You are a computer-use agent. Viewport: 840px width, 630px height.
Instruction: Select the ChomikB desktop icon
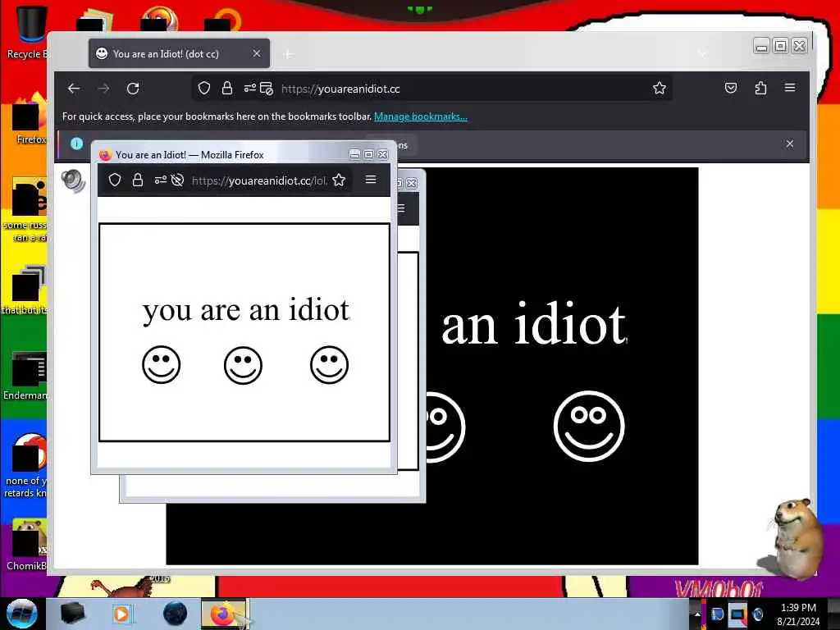pos(27,544)
